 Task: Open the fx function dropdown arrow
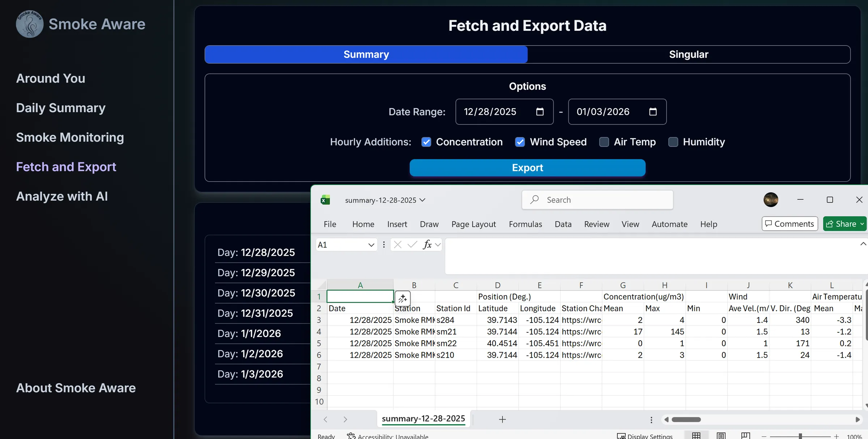click(438, 245)
